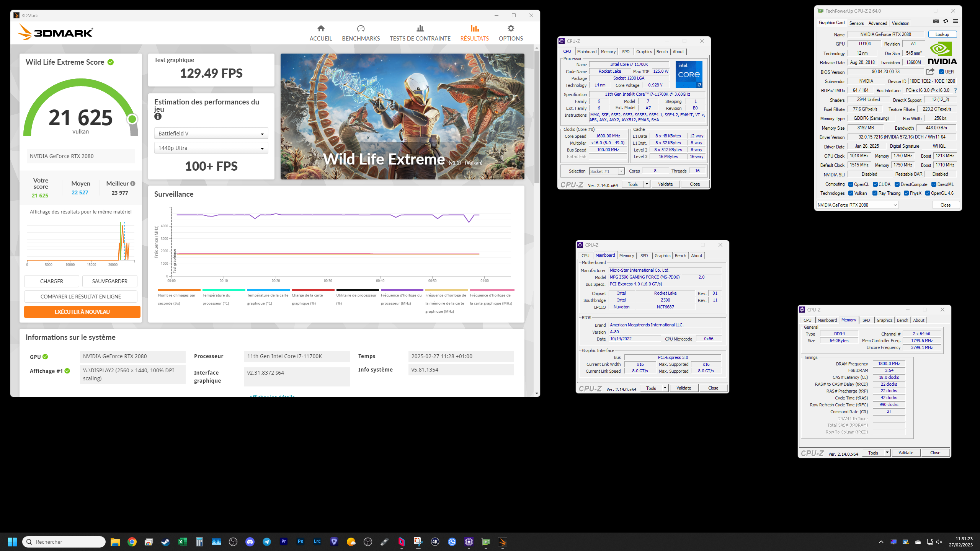The image size is (980, 551).
Task: Open the Socket #1 selection dropdown in CPU-Z
Action: 607,171
